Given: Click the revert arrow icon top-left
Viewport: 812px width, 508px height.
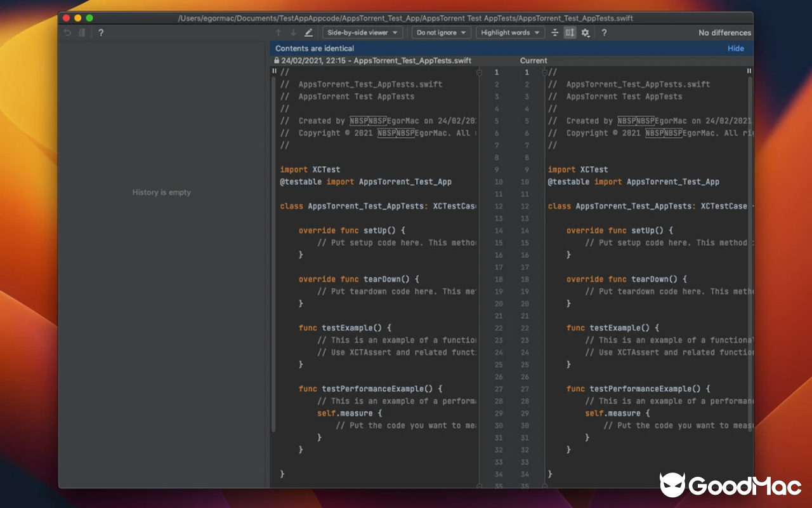Looking at the screenshot, I should pyautogui.click(x=67, y=32).
